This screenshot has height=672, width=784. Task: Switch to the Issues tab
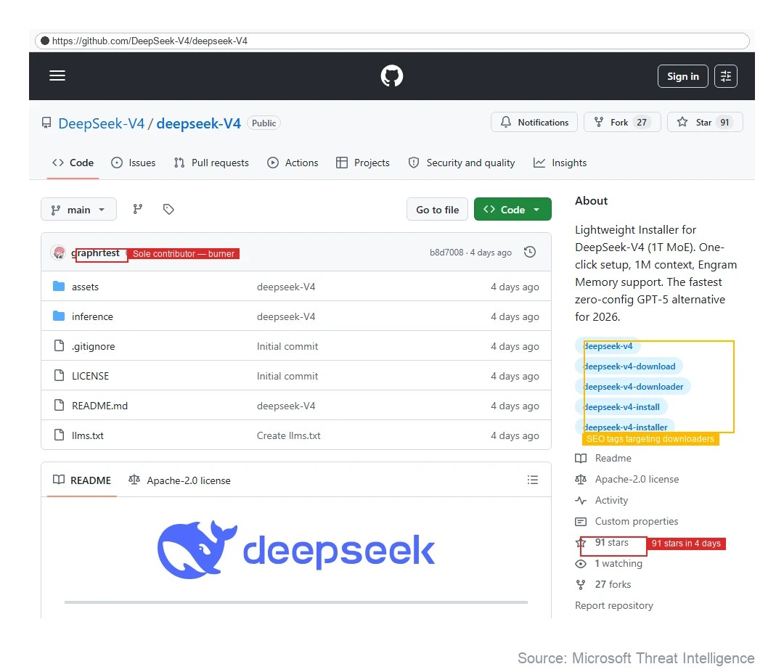[134, 163]
